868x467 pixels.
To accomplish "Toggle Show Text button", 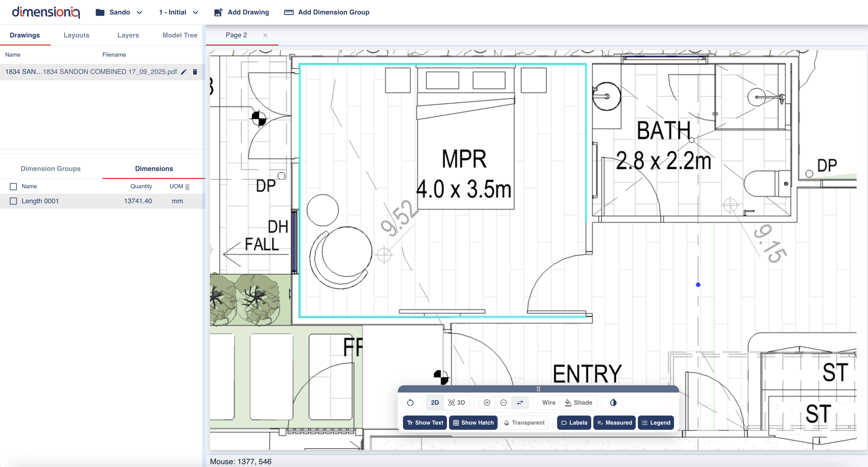I will click(425, 423).
